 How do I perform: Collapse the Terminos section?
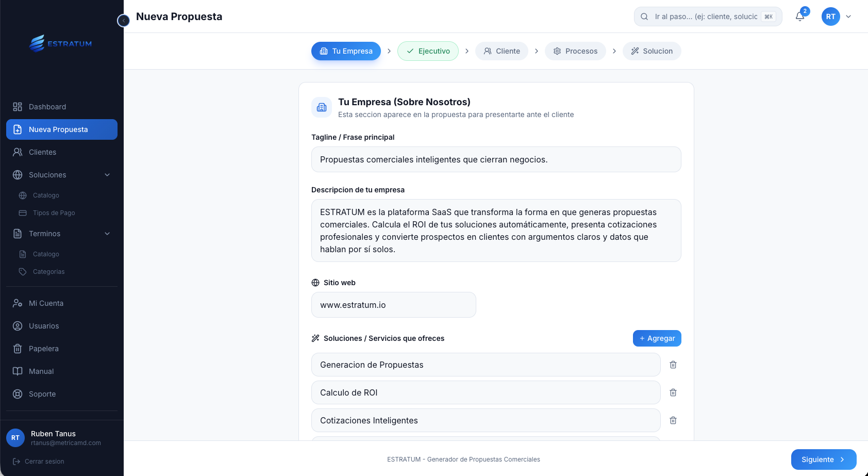(x=107, y=234)
